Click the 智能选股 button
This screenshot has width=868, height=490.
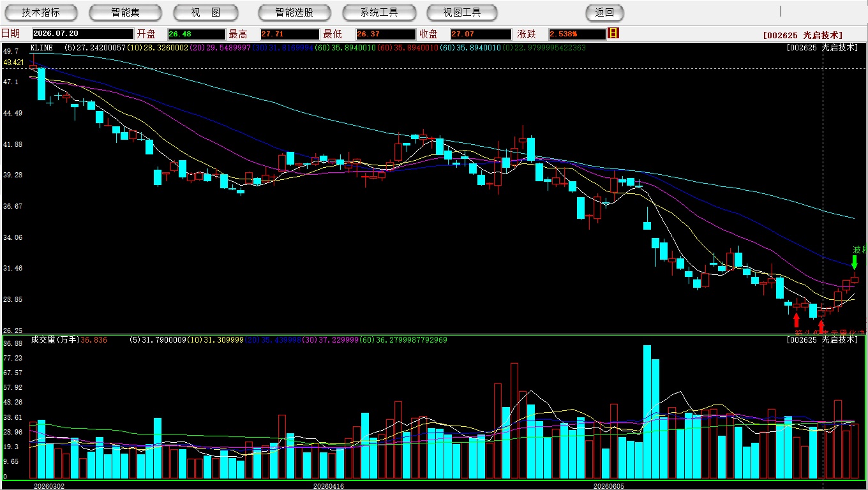pos(294,12)
